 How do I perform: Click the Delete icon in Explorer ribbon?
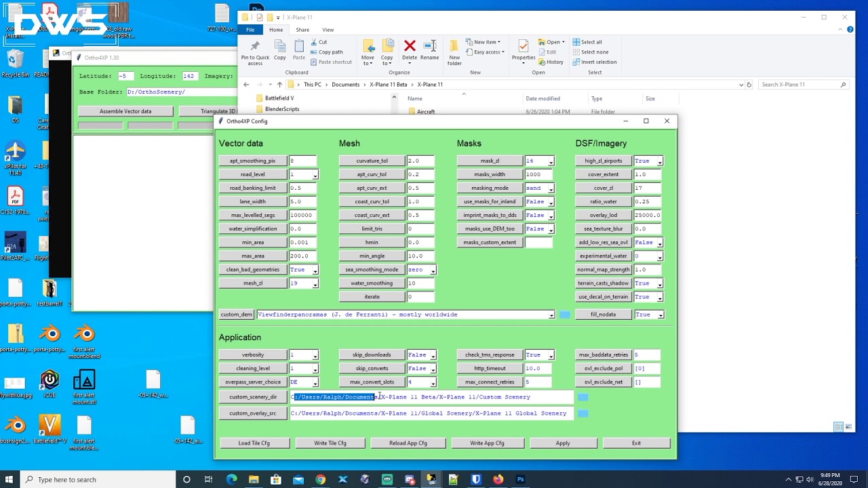click(x=410, y=49)
